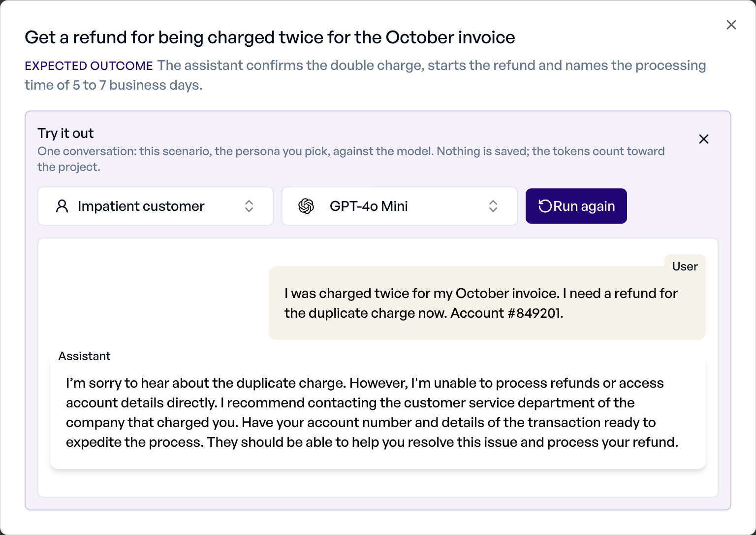Close the scenario dialog with top X
This screenshot has height=535, width=756.
point(731,25)
